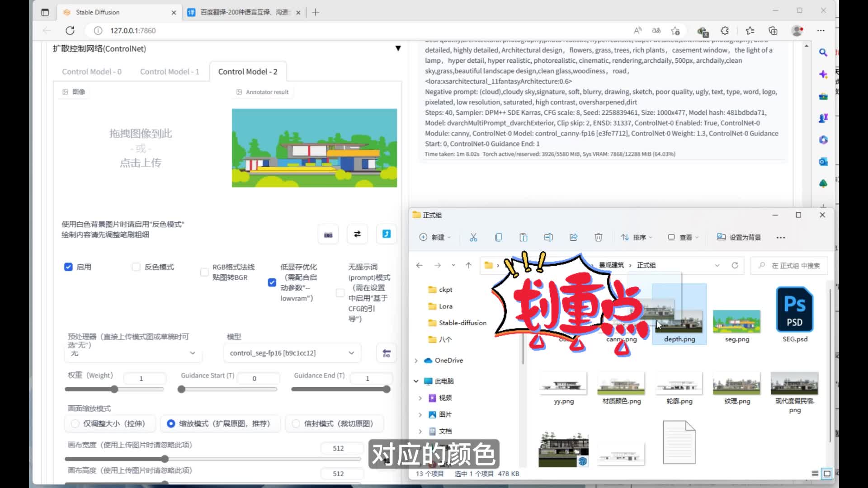868x488 pixels.
Task: Expand the OneDrive tree node
Action: click(416, 361)
